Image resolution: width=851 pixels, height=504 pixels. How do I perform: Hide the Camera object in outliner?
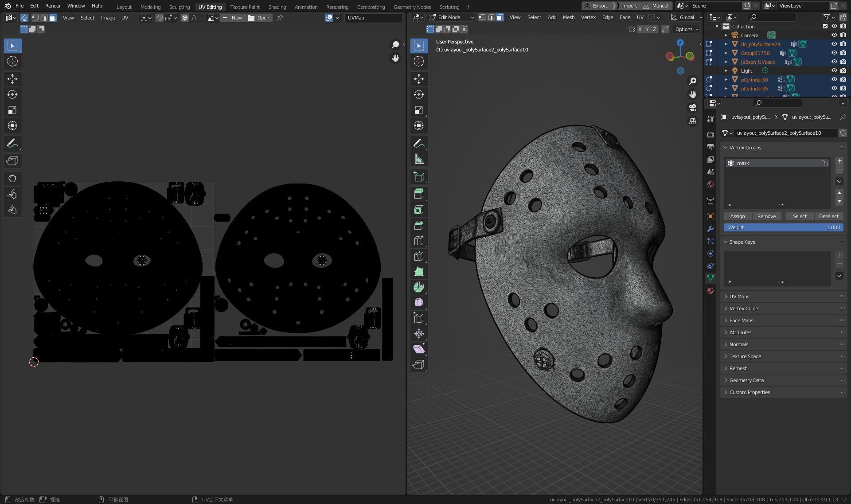834,35
